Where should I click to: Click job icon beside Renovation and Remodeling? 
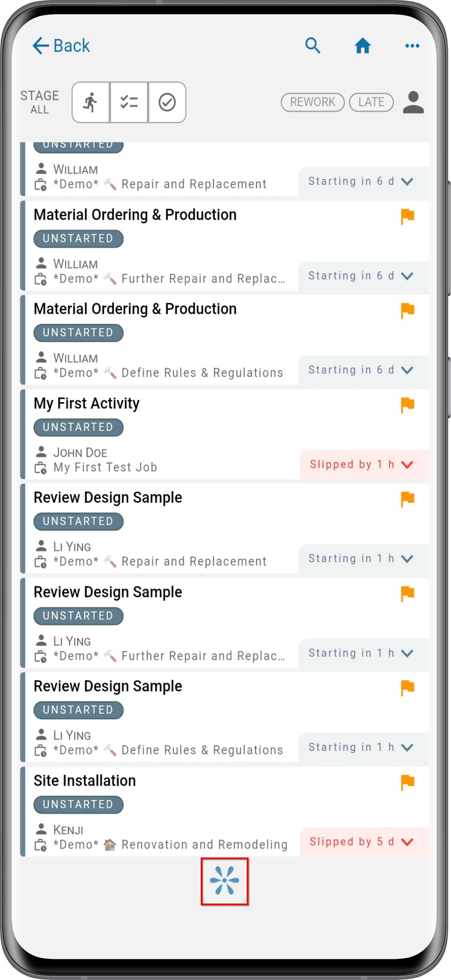coord(41,845)
